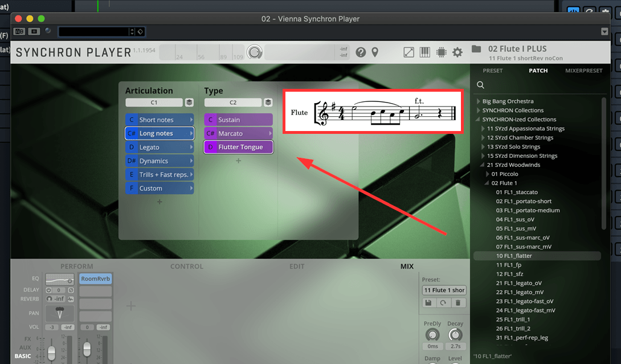This screenshot has width=621, height=364.
Task: Open the CPU chip icon panel
Action: click(441, 52)
